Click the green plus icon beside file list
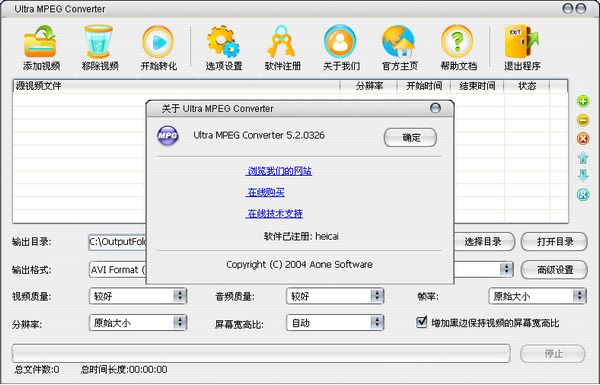This screenshot has height=385, width=600. pyautogui.click(x=583, y=101)
